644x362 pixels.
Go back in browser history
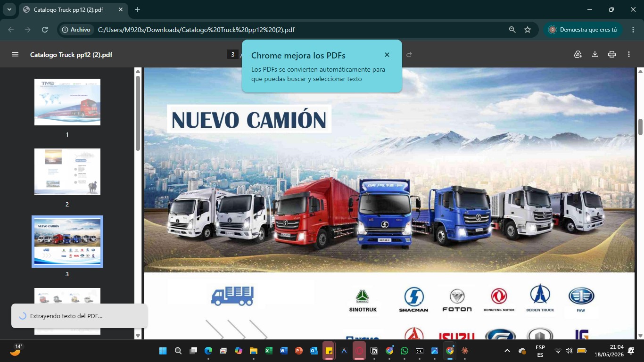pos(11,29)
